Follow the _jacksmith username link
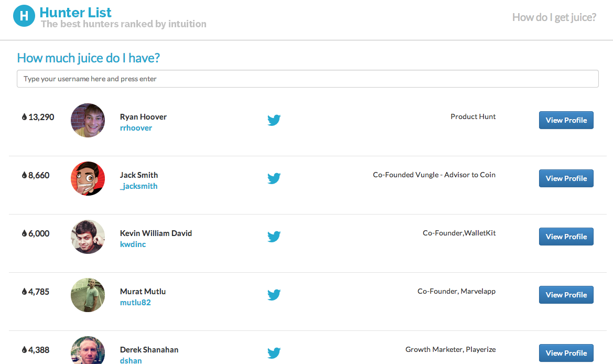This screenshot has height=364, width=613. point(138,186)
